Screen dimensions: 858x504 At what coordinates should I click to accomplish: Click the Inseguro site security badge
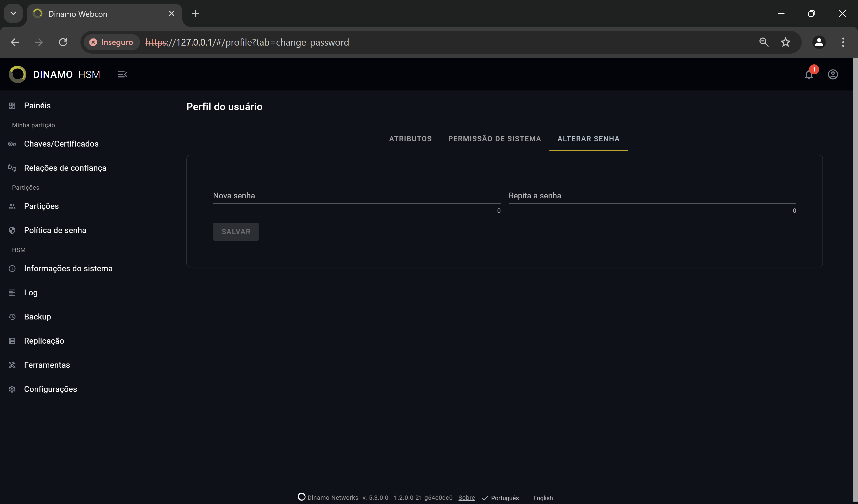tap(111, 42)
